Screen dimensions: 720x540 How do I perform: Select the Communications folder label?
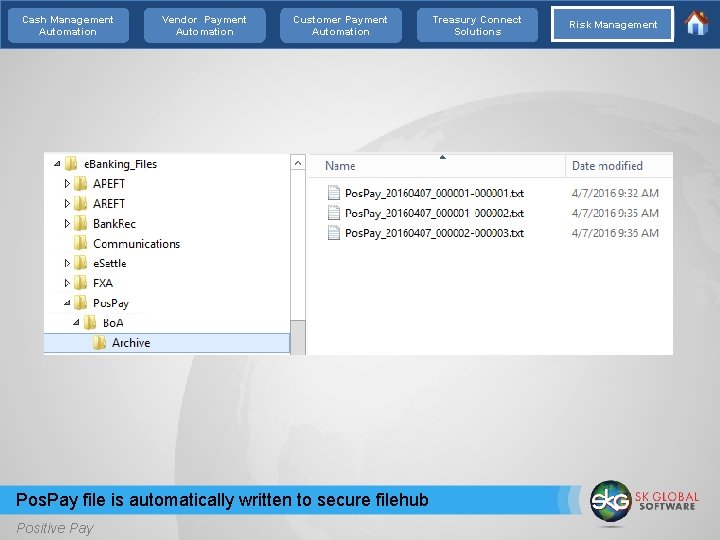coord(136,243)
